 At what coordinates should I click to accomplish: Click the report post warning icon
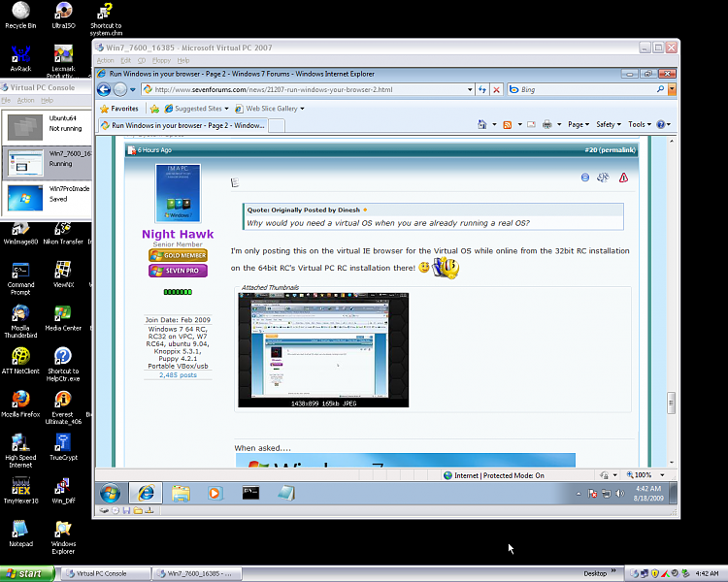click(623, 178)
